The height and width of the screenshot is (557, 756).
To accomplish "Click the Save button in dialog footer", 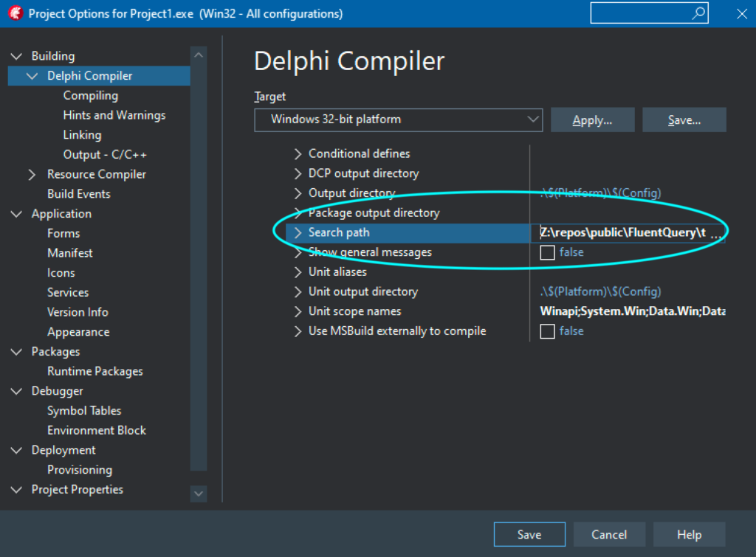I will pos(529,534).
